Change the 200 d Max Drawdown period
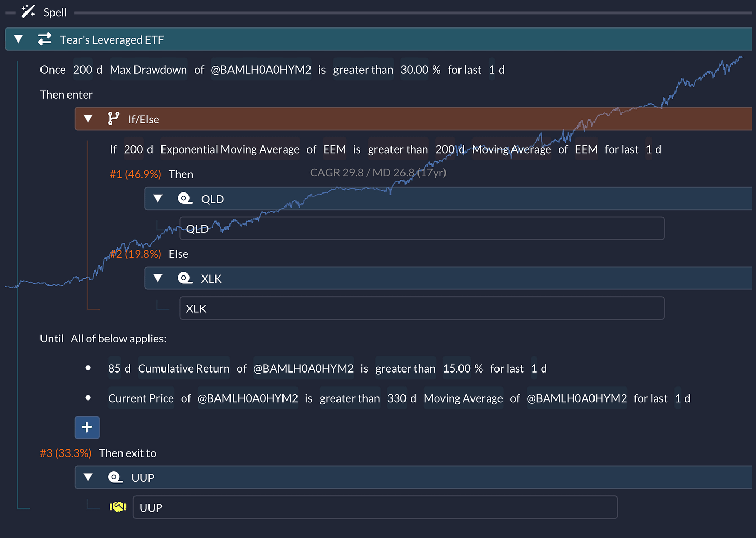This screenshot has width=756, height=538. click(x=83, y=70)
